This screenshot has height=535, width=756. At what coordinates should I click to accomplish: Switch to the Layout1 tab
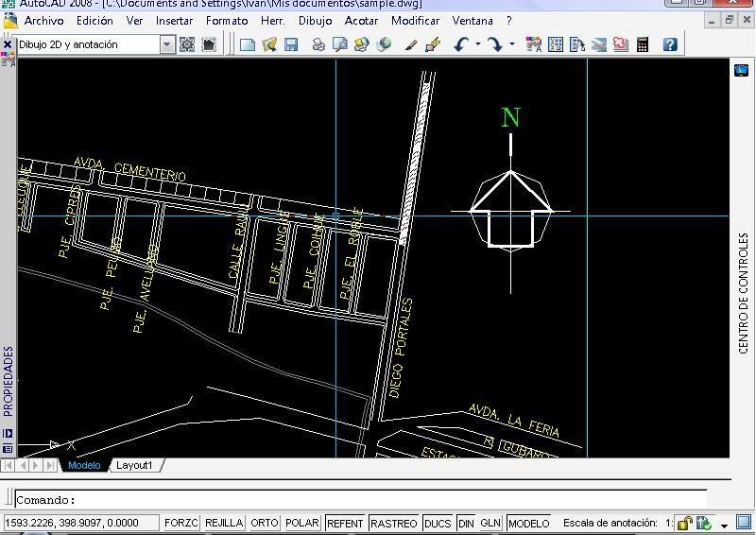135,465
